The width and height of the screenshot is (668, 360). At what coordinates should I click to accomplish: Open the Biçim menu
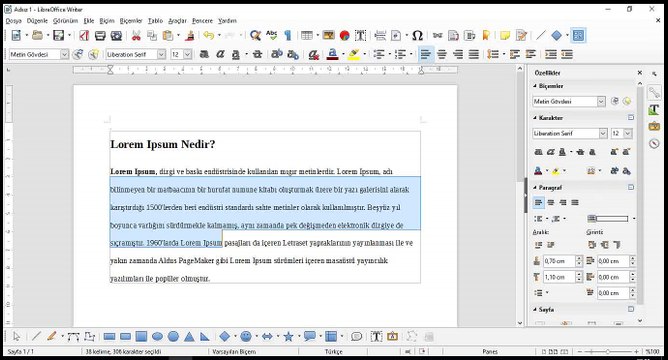coord(107,20)
